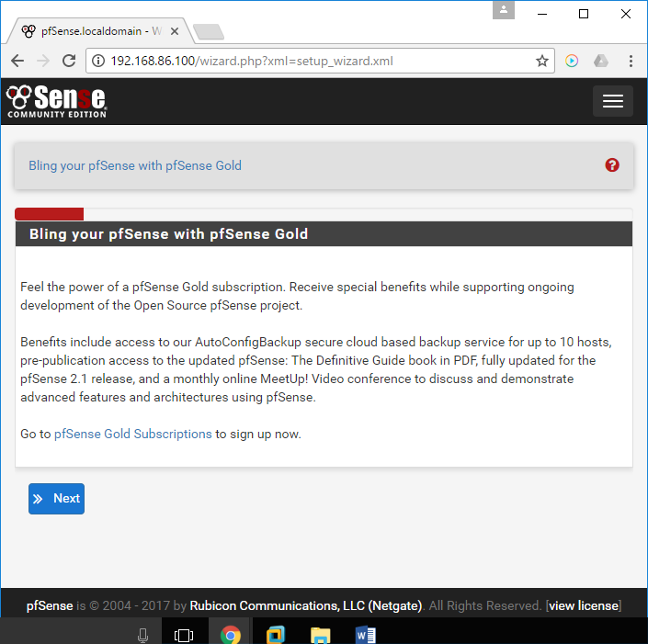Screen dimensions: 648x644
Task: Click the Next button
Action: tap(57, 499)
